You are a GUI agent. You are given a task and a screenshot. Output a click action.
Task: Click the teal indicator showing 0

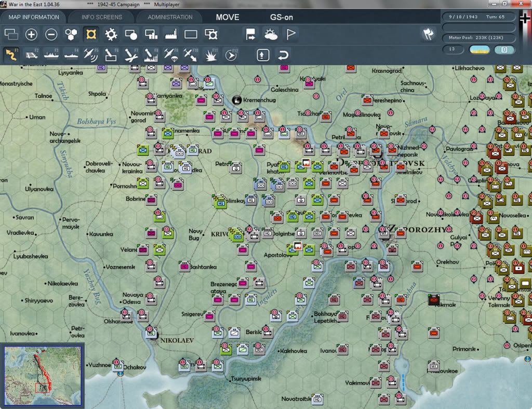tap(504, 49)
